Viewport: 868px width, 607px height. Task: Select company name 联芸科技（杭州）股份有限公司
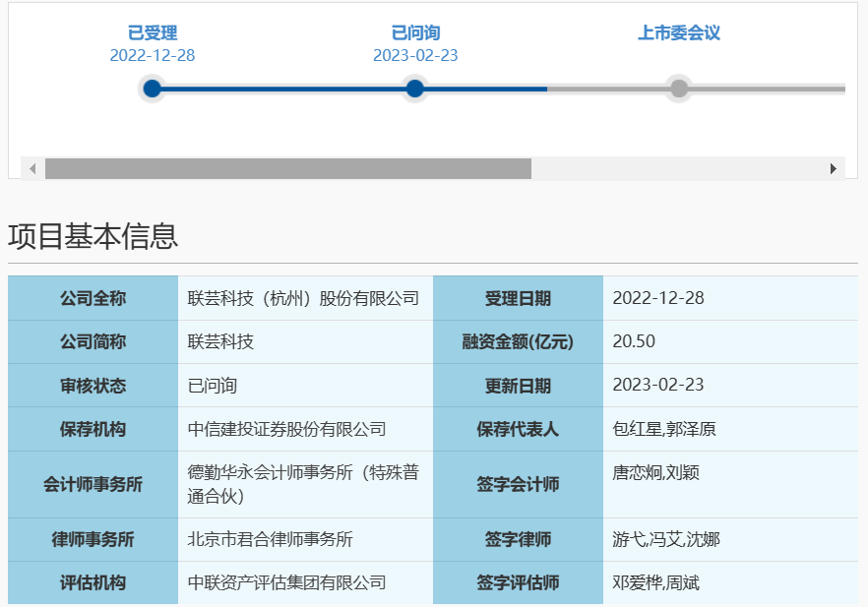(x=303, y=299)
